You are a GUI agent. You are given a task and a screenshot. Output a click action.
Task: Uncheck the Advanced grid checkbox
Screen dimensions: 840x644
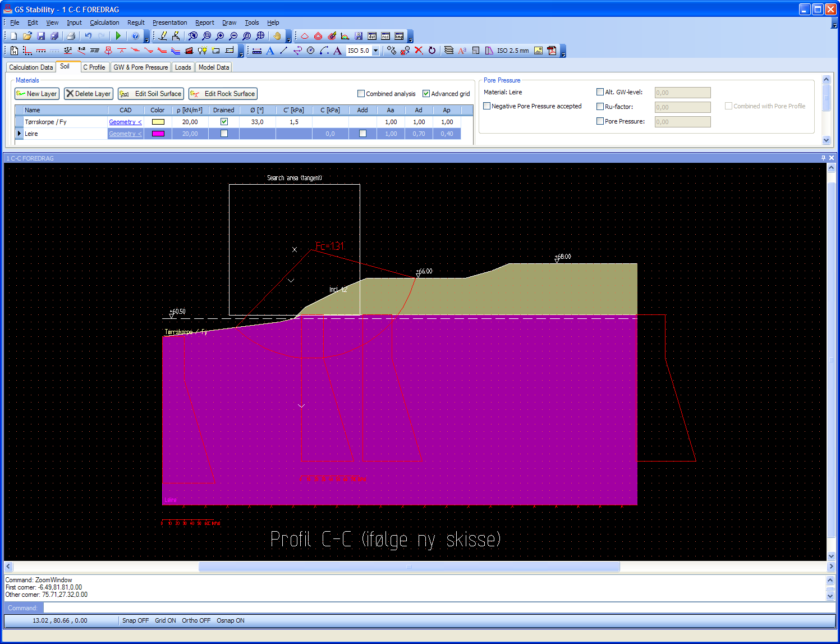click(426, 94)
